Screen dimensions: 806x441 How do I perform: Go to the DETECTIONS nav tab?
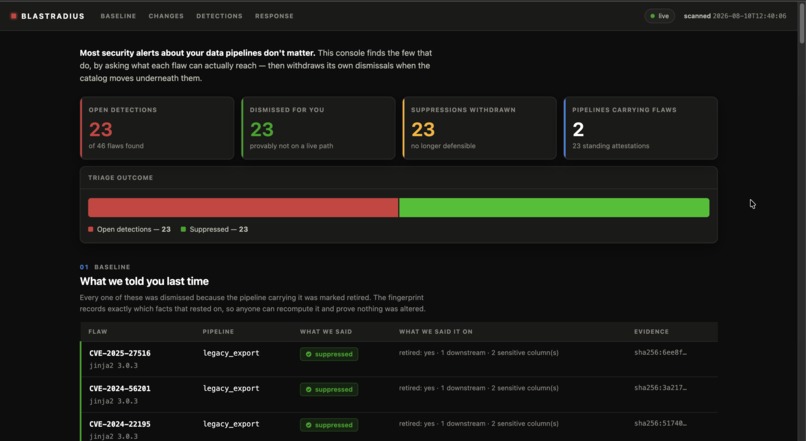coord(219,16)
